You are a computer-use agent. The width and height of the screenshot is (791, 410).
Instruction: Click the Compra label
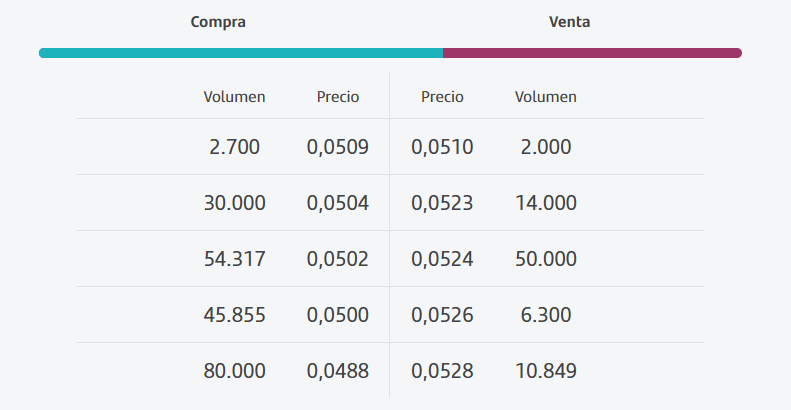(218, 21)
